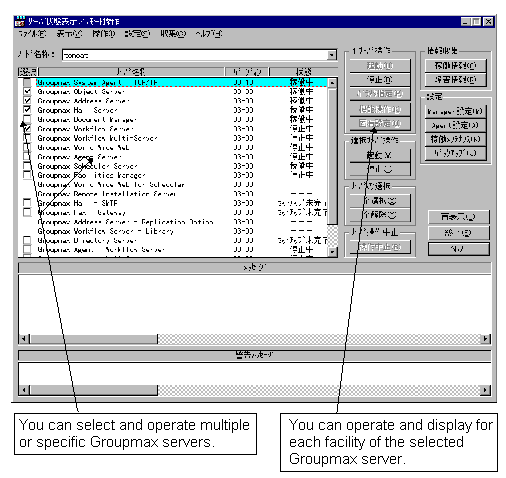Viewport: 506px width, 478px height.
Task: Click Operation Info (稼働情報) button
Action: pyautogui.click(x=455, y=66)
